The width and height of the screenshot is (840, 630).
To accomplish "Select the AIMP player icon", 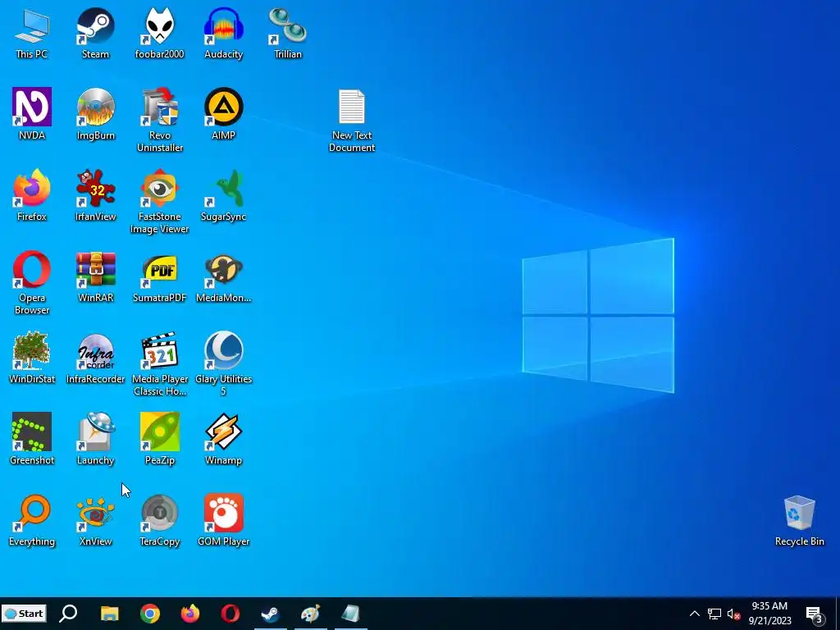I will [223, 113].
